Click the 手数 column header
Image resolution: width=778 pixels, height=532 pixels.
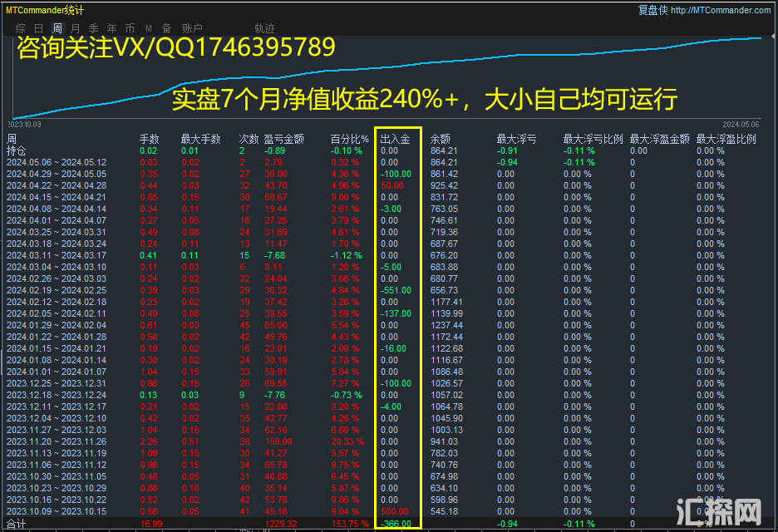(x=149, y=139)
